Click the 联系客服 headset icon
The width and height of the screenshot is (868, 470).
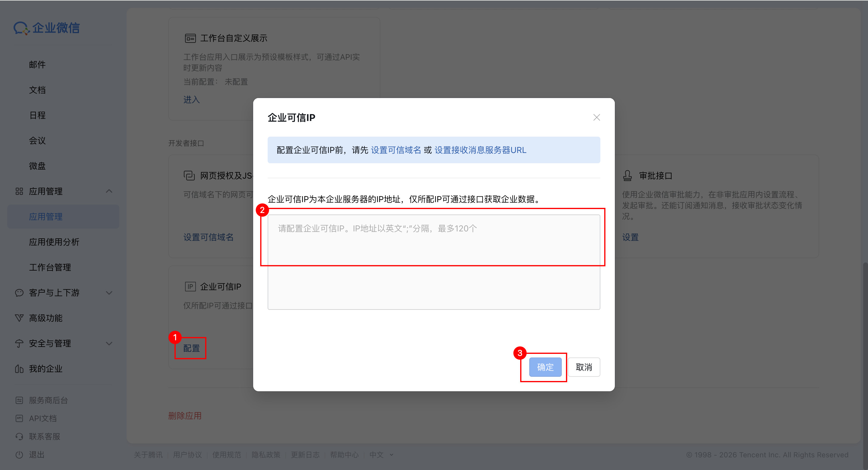19,436
